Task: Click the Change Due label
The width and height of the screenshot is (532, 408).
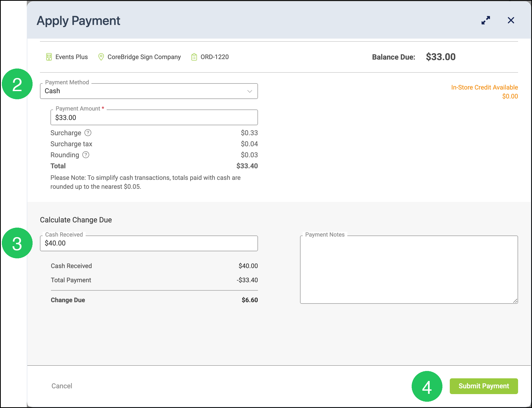Action: [68, 300]
